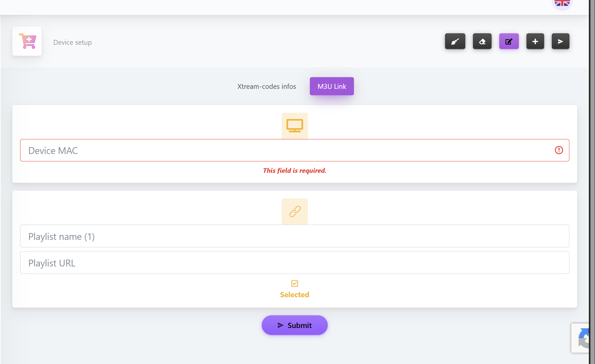Click the 'Selected' label text

click(x=295, y=295)
